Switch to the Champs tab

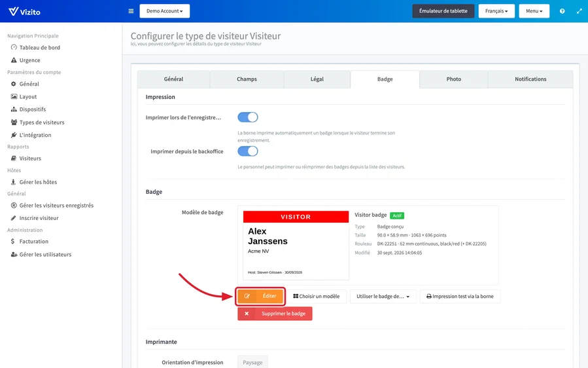point(247,79)
